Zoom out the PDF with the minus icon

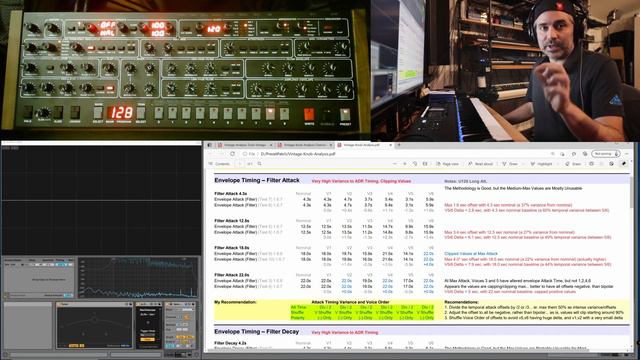click(x=394, y=164)
